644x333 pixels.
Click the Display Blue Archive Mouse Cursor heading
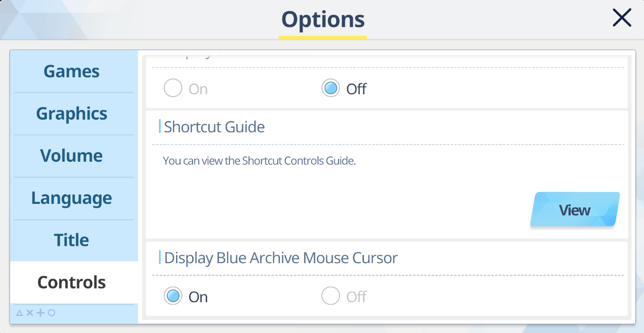[281, 258]
